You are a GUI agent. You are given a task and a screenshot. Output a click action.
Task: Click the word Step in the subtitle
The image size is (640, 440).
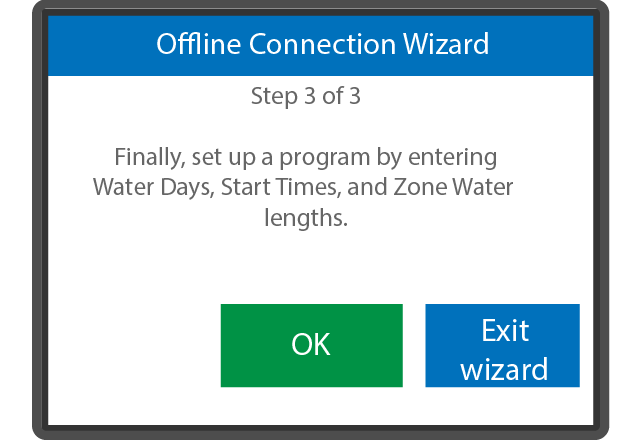(x=274, y=97)
